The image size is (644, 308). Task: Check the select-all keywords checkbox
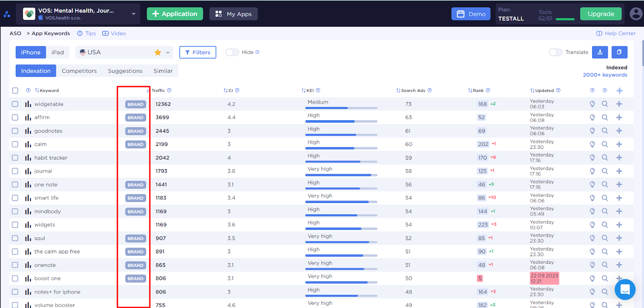[x=15, y=90]
